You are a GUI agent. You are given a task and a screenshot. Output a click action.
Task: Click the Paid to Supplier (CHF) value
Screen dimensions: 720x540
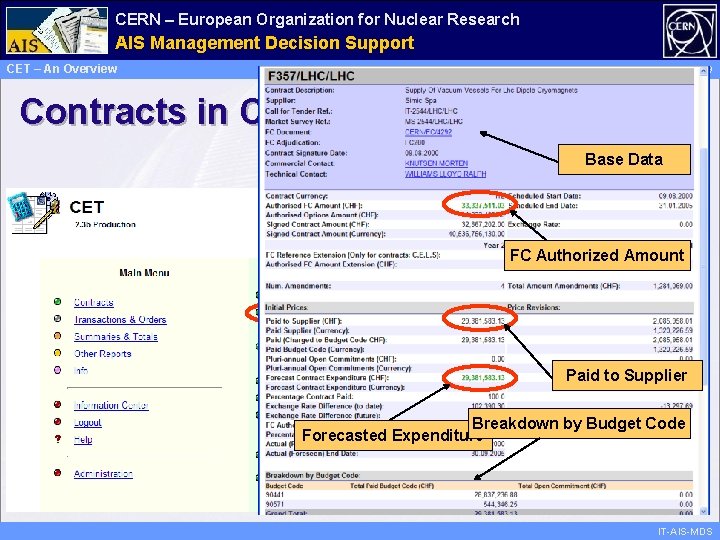[483, 321]
